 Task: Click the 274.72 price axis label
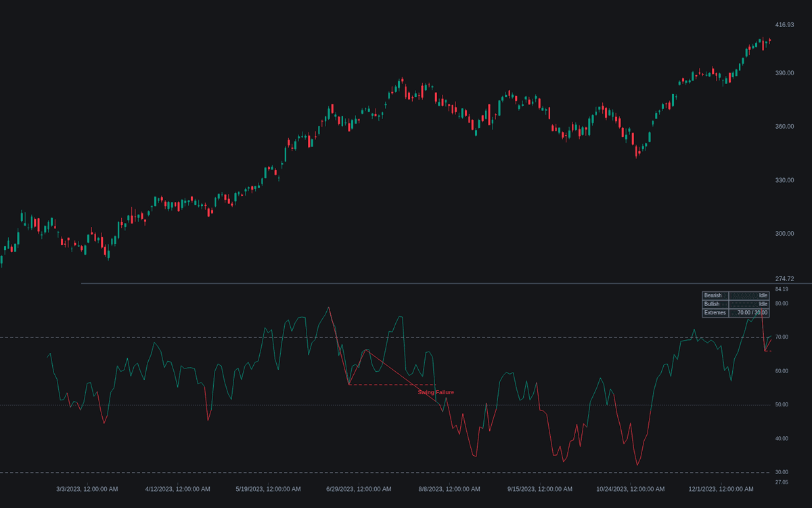(785, 279)
